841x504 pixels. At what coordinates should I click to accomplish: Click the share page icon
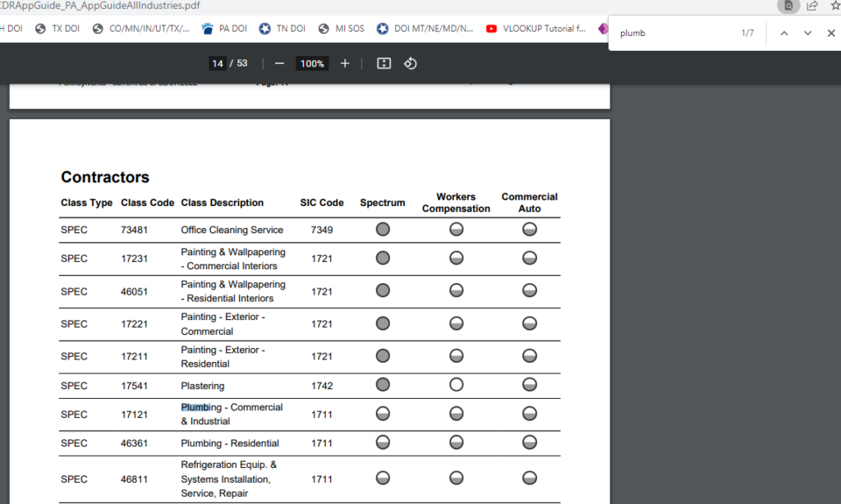click(812, 6)
